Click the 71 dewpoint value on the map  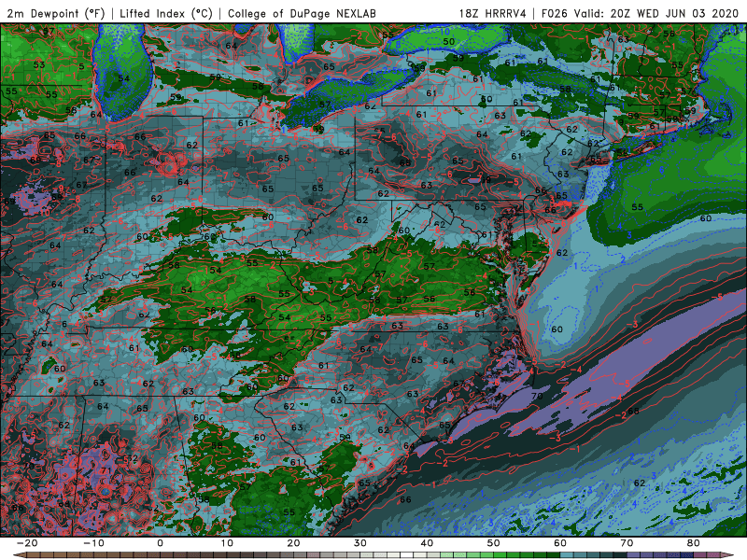click(106, 471)
